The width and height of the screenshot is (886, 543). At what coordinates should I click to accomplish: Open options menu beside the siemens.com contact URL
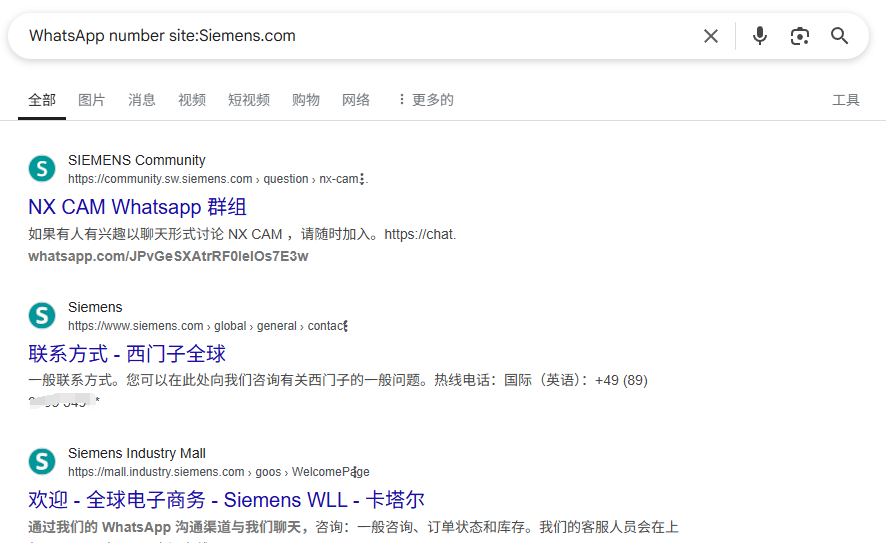pos(346,326)
